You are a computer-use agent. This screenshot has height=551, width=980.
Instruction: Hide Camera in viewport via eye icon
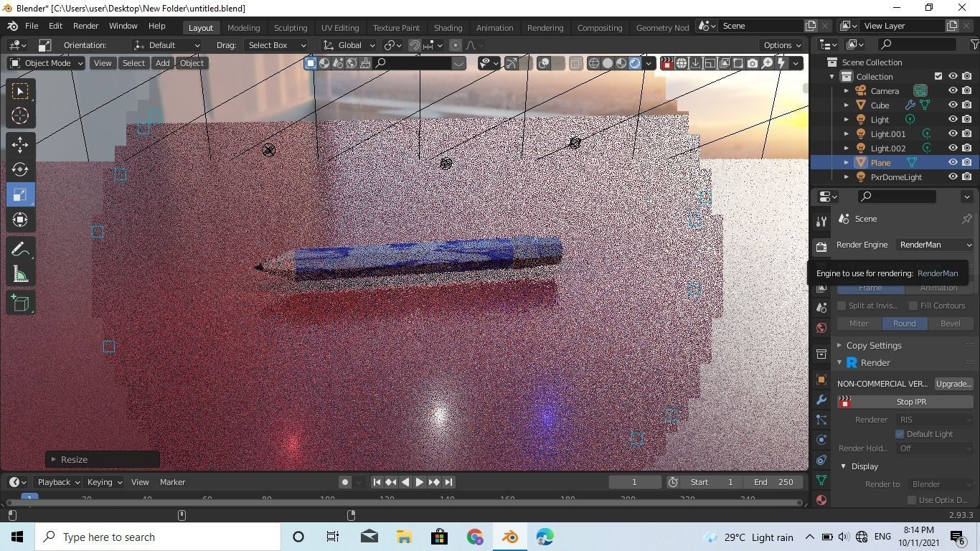click(x=953, y=91)
